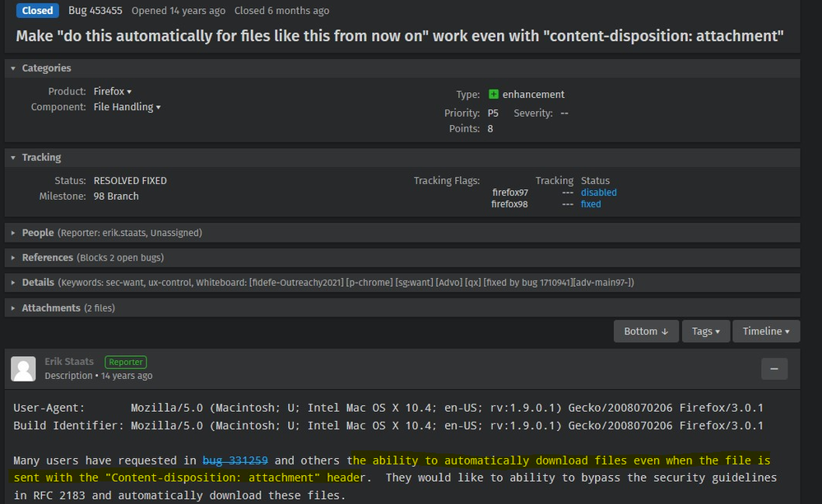This screenshot has width=822, height=504.
Task: Open the bug 331259 link
Action: point(235,460)
